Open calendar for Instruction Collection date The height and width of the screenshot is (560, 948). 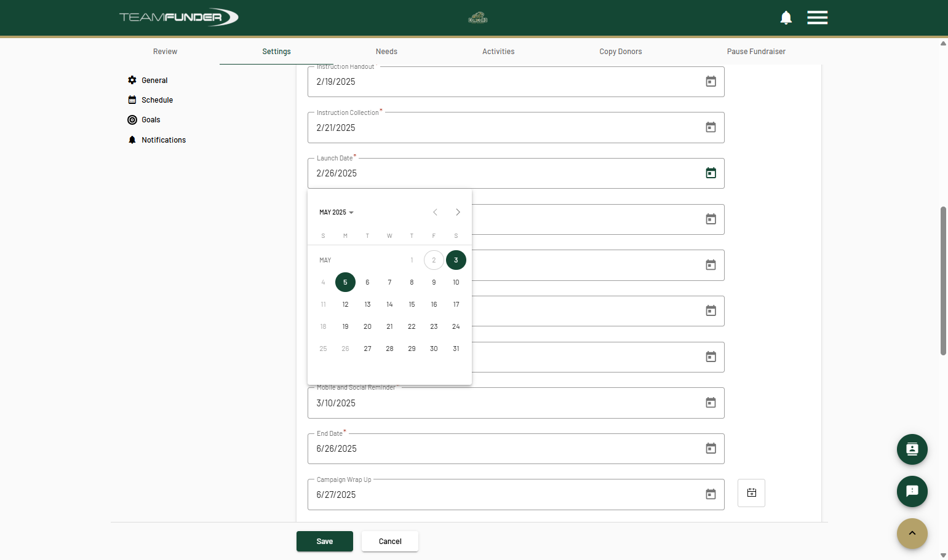(x=711, y=127)
